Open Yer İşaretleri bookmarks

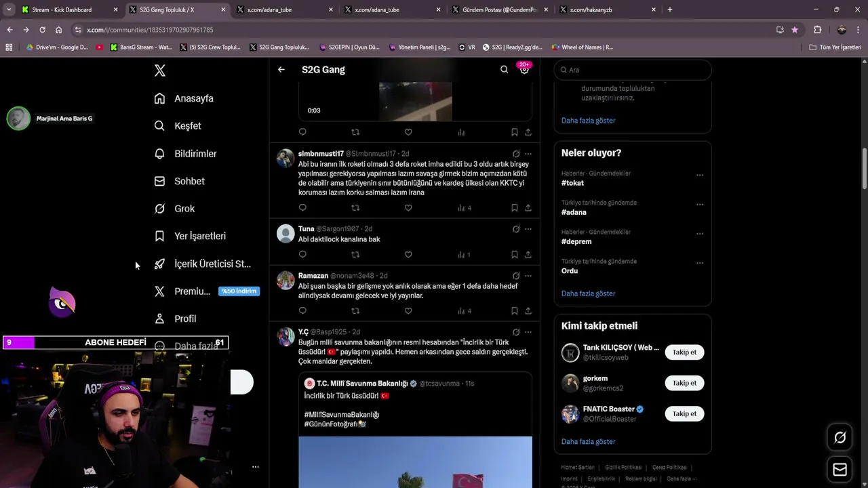[190, 236]
